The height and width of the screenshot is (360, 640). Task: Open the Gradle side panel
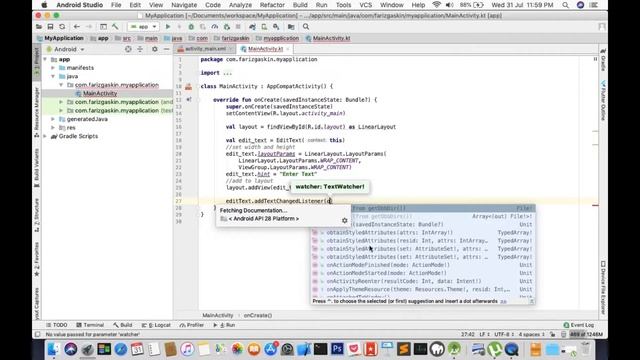(603, 59)
